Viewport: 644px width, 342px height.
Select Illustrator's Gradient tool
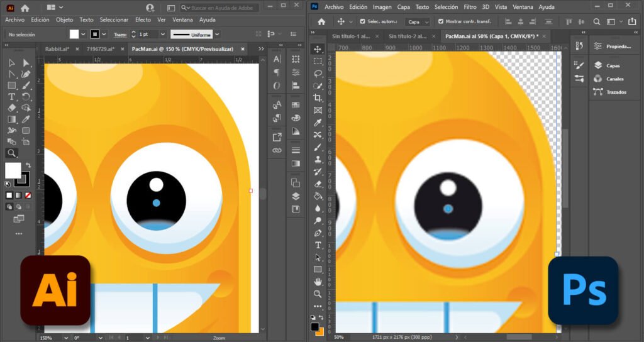pyautogui.click(x=11, y=119)
